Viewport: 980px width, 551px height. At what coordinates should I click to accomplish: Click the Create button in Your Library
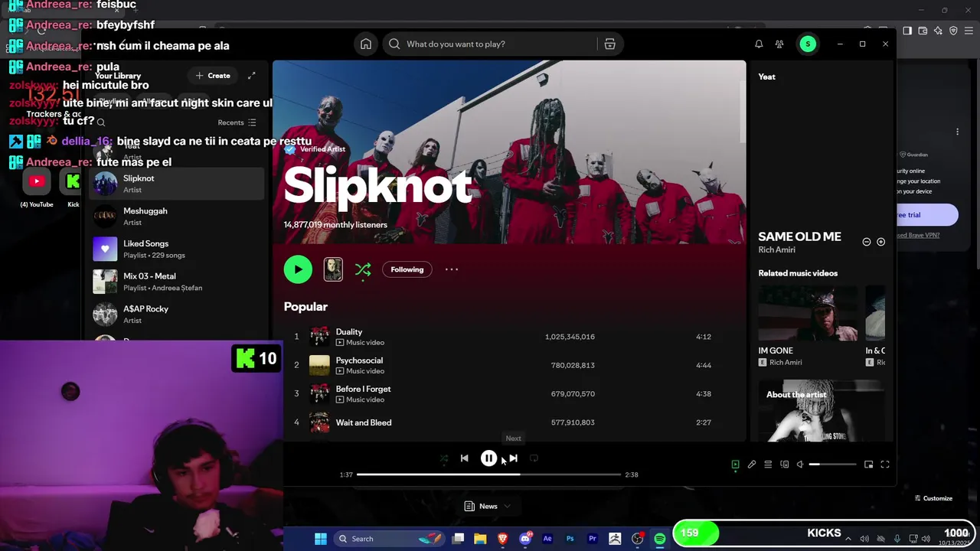coord(213,76)
